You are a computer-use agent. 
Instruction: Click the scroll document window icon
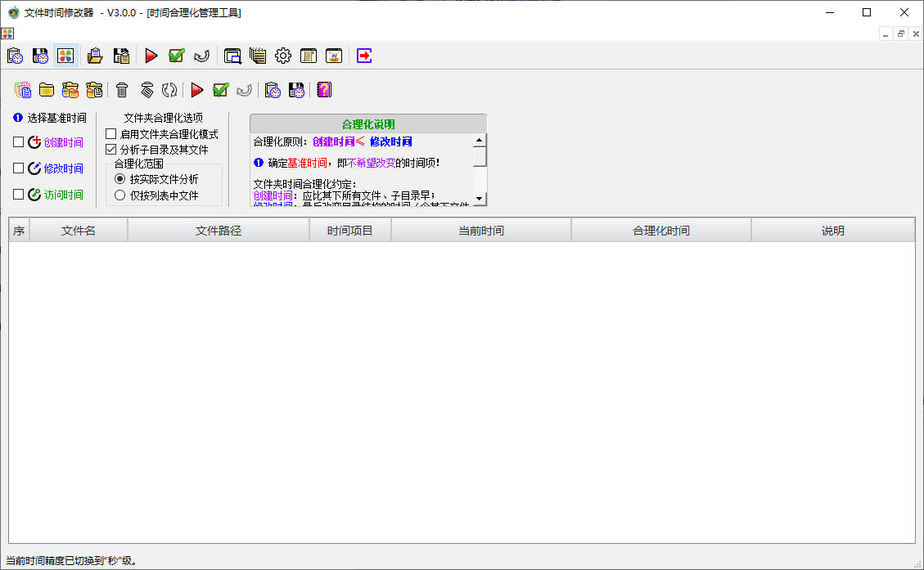pos(309,56)
